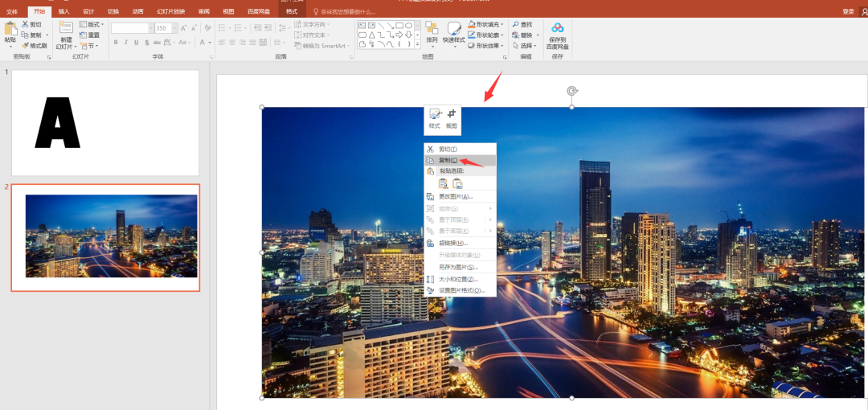
Task: Click the 登录 sign-in button
Action: click(x=848, y=11)
